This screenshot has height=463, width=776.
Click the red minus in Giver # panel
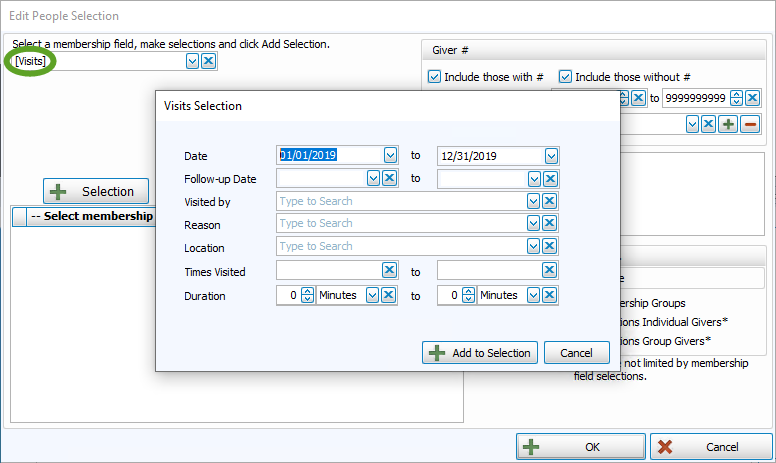[x=750, y=124]
